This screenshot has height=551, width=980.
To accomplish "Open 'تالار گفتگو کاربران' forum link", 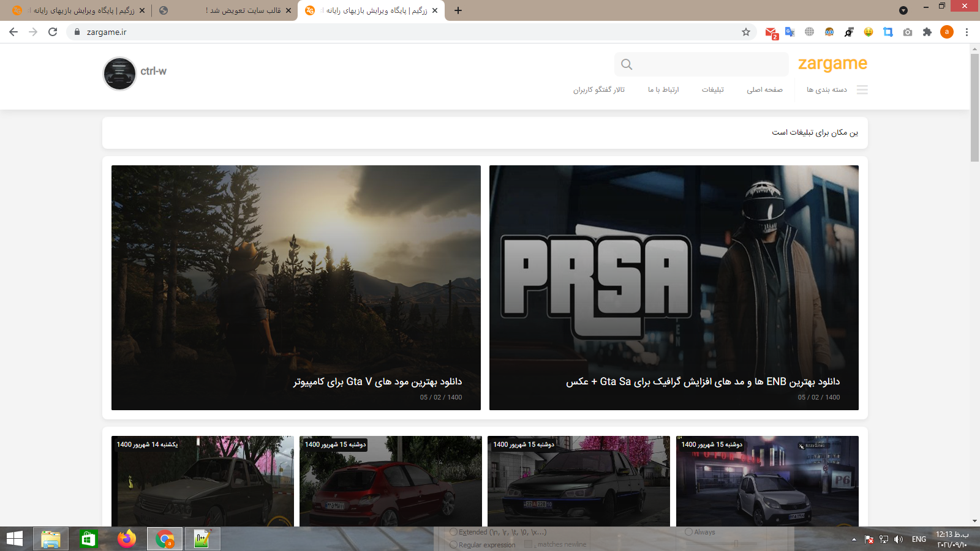I will pos(599,89).
